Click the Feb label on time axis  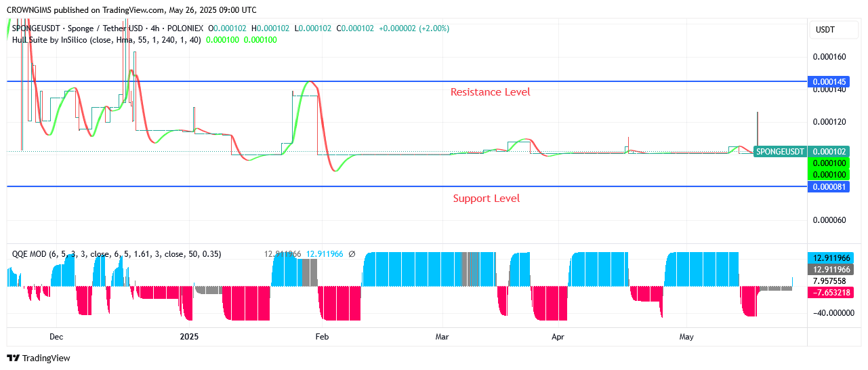322,336
